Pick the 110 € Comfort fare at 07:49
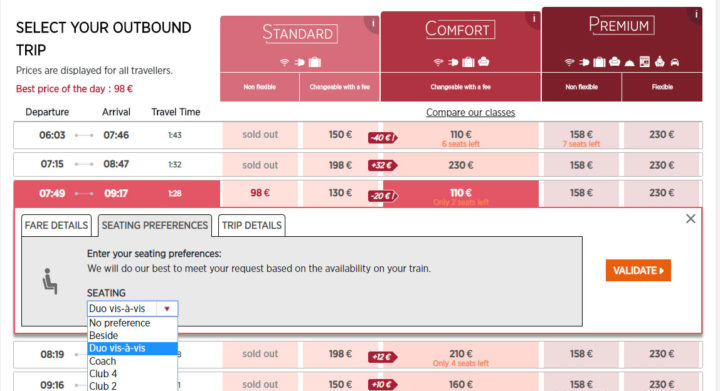The image size is (720, 391). click(461, 193)
